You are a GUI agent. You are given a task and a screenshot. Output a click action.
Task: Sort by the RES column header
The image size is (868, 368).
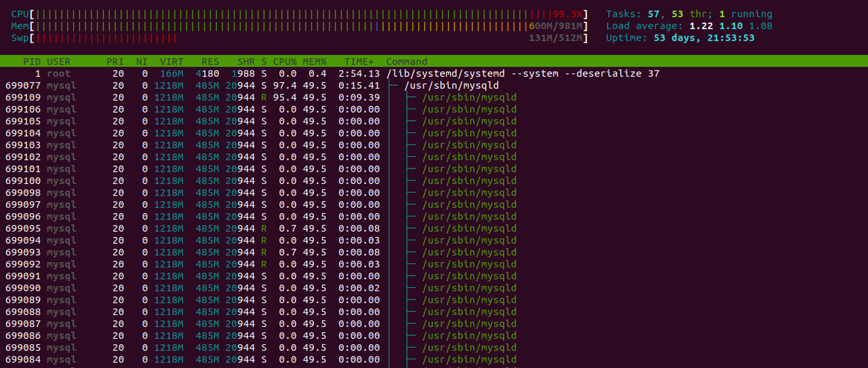pyautogui.click(x=210, y=61)
